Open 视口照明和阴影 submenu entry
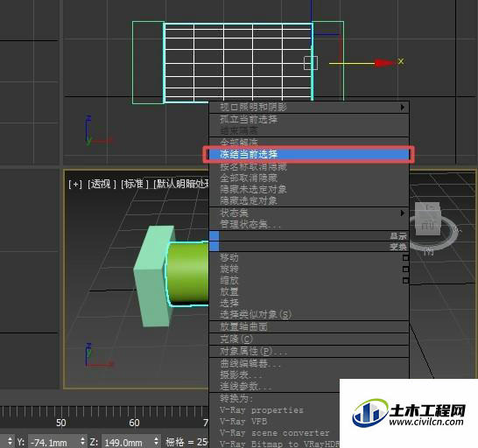This screenshot has height=448, width=478. coord(309,108)
